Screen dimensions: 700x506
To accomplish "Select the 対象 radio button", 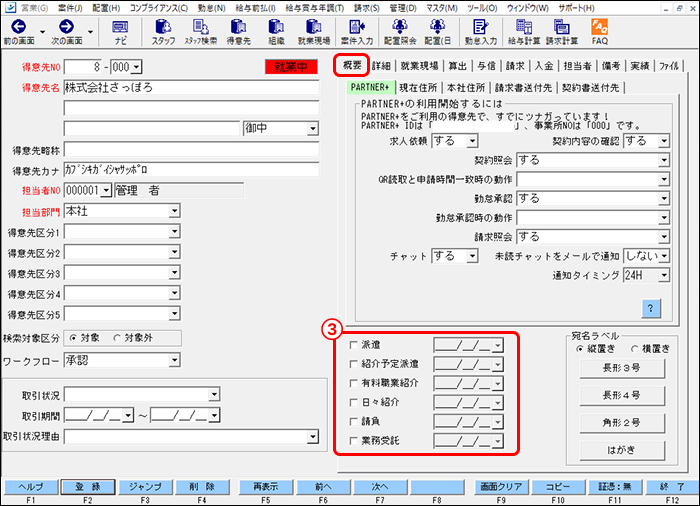I will coord(73,338).
